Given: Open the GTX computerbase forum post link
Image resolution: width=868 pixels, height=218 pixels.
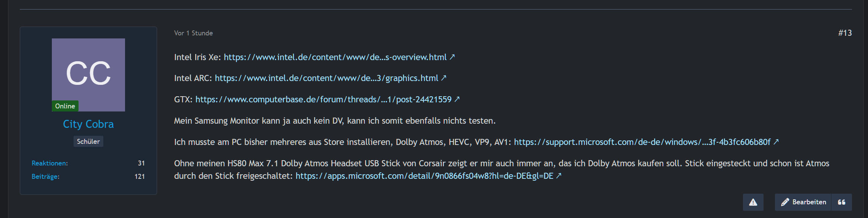Looking at the screenshot, I should coord(324,99).
